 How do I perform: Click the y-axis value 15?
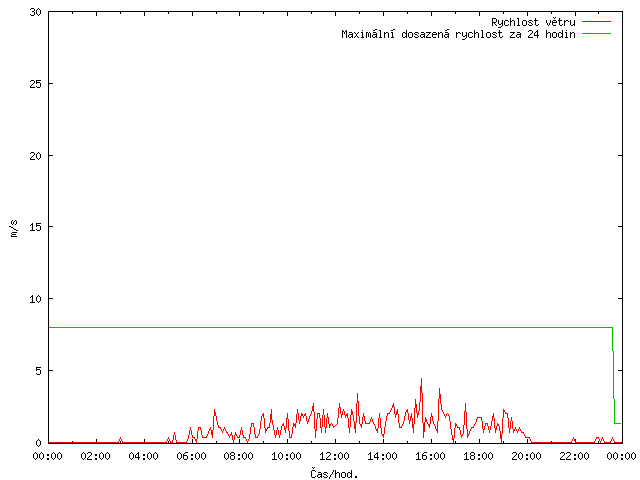click(36, 227)
